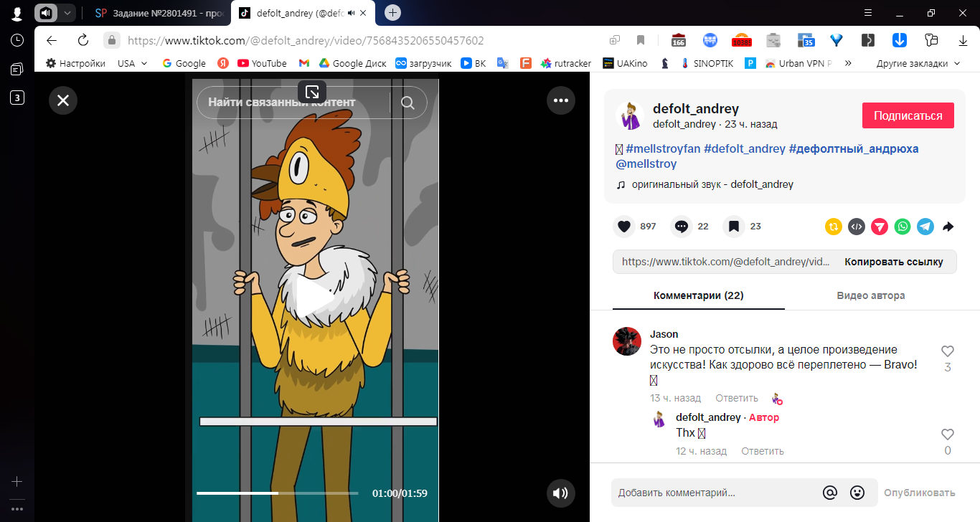
Task: Open the browser hamburger main menu
Action: 868,12
